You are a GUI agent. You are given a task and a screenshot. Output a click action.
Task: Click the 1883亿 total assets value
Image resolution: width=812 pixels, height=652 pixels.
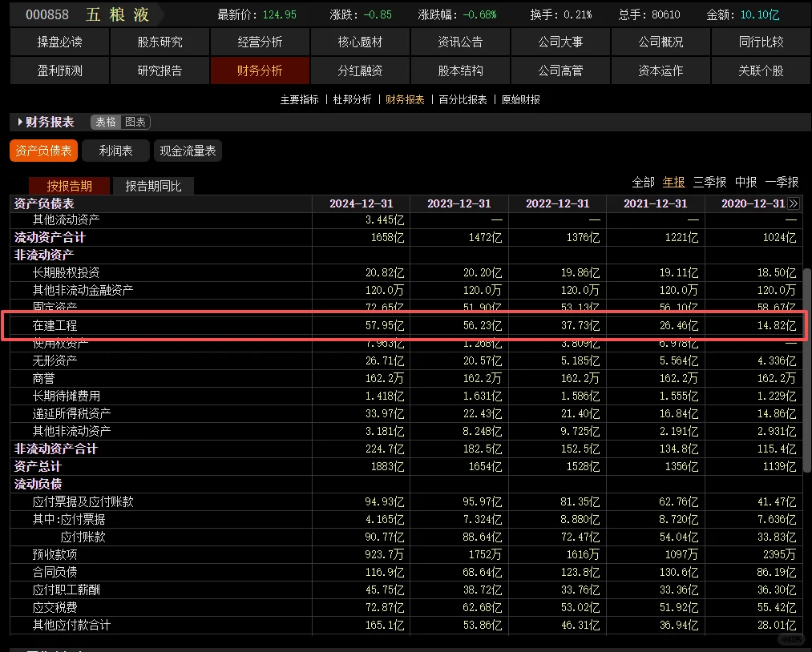387,466
